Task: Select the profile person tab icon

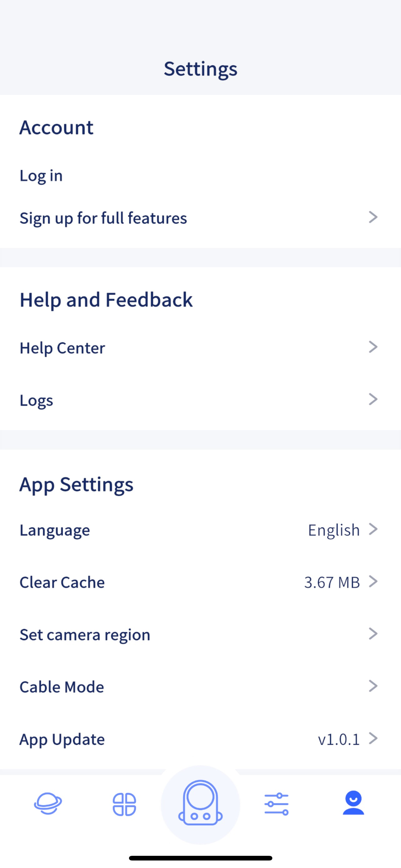Action: coord(353,803)
